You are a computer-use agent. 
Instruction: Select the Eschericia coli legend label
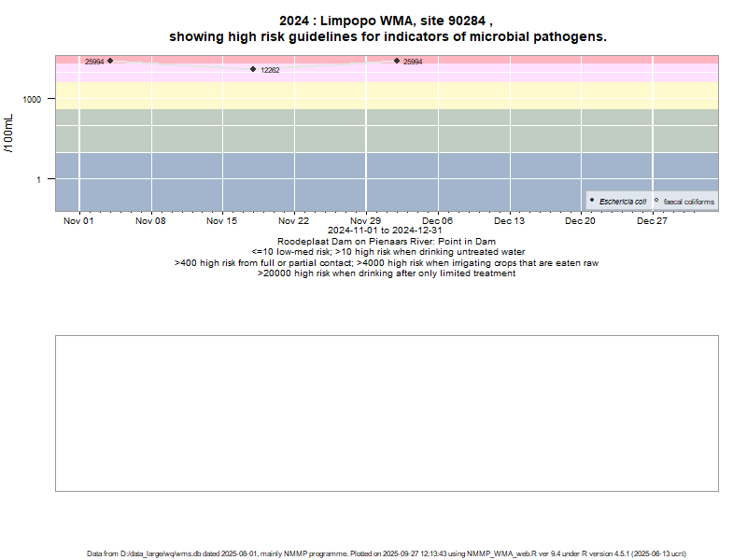point(623,202)
